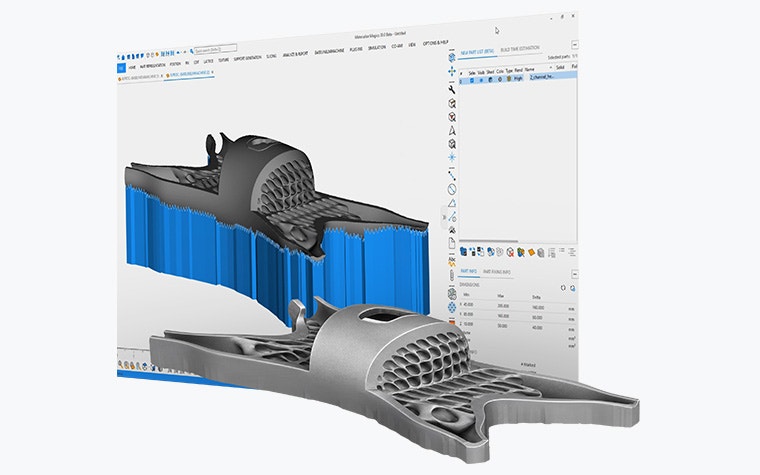Open the SLICING ribbon tab
Viewport: 760px width, 475px height.
(271, 56)
